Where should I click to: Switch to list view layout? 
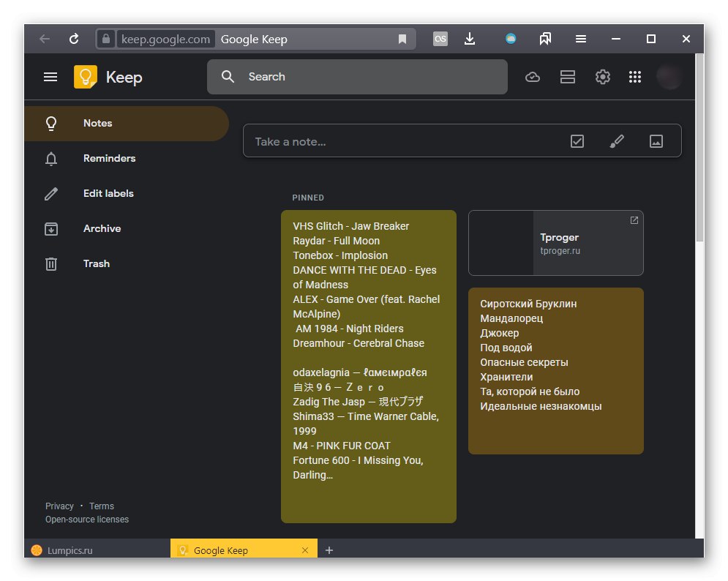point(567,77)
